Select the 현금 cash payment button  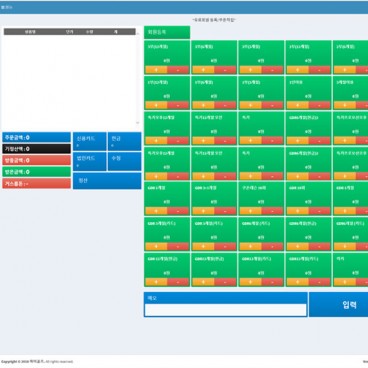(x=125, y=141)
